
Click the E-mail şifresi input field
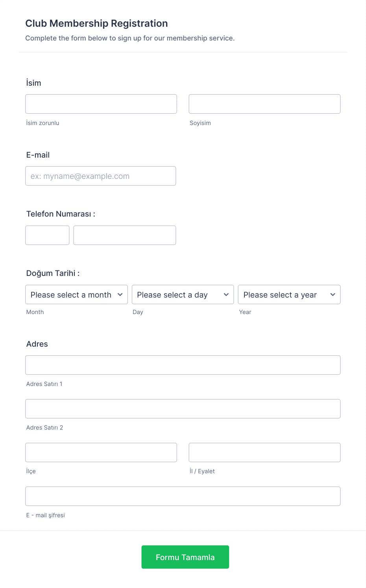tap(183, 496)
